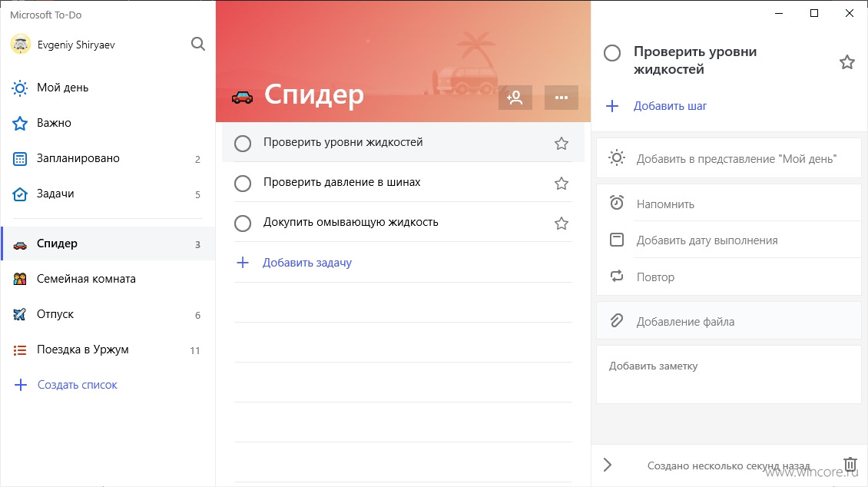Click the star icon beside Важно

[20, 123]
